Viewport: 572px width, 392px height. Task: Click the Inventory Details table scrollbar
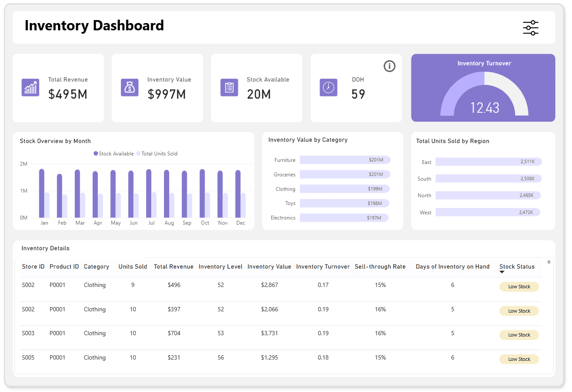(x=549, y=262)
